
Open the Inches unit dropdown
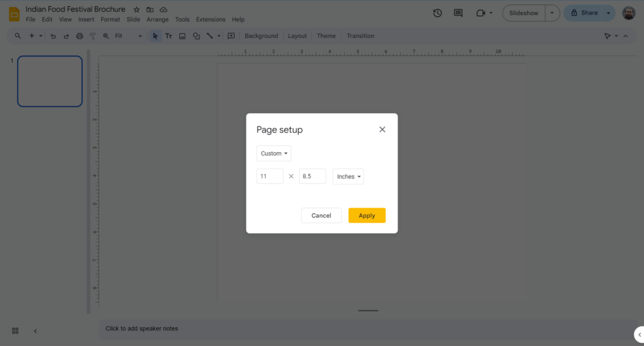point(348,177)
